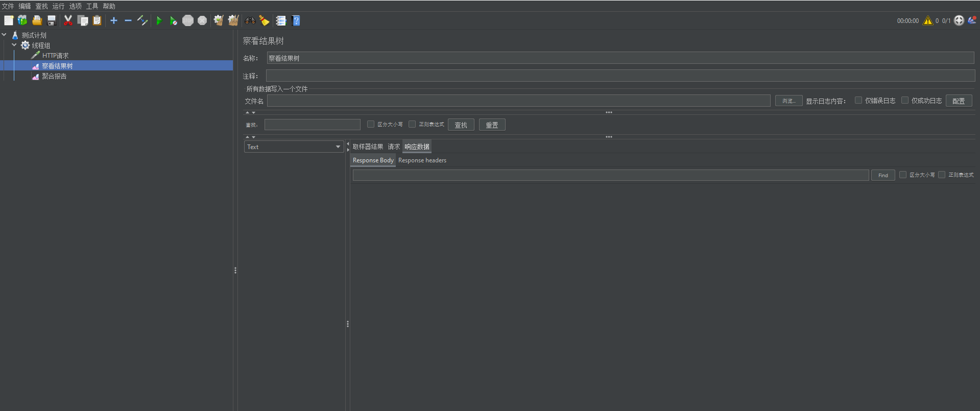This screenshot has height=411, width=980.
Task: Collapse the 线程组 tree node arrow
Action: pos(14,45)
